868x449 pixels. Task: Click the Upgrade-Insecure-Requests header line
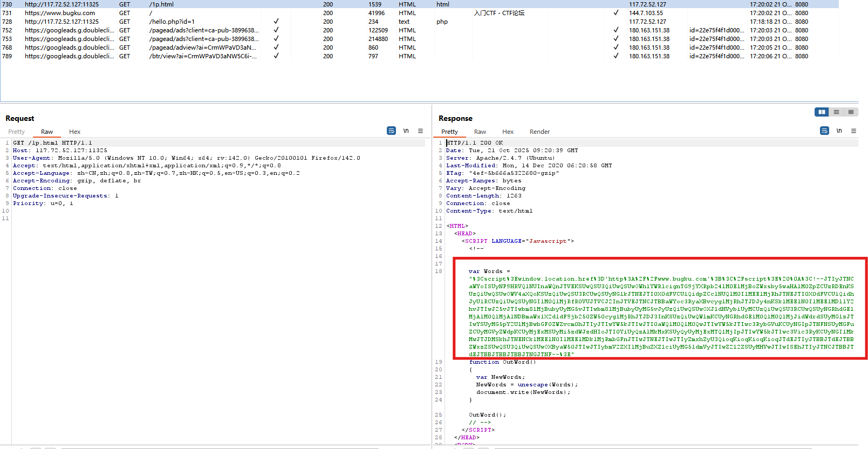click(65, 196)
